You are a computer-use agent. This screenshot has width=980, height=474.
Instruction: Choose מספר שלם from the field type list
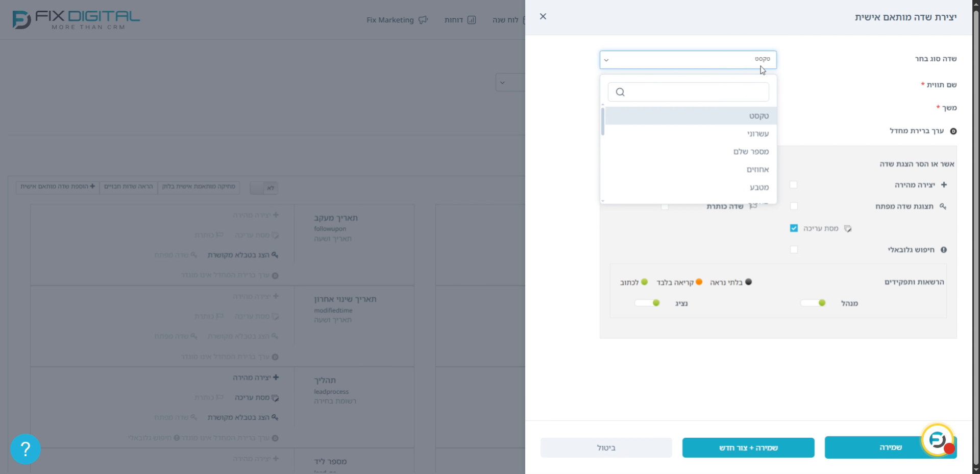[690, 152]
